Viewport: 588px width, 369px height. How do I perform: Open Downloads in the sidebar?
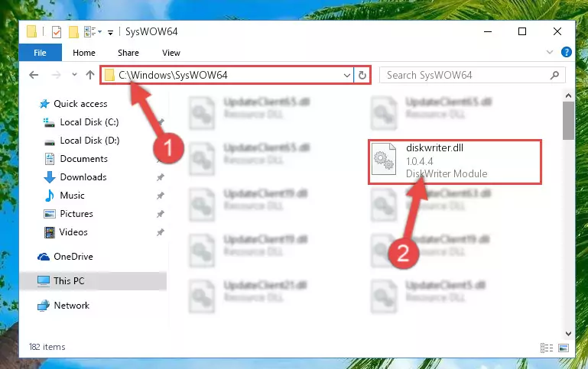[x=83, y=177]
